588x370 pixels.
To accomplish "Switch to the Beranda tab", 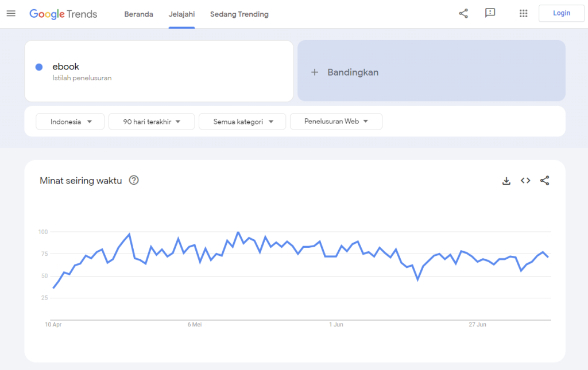I will (138, 14).
